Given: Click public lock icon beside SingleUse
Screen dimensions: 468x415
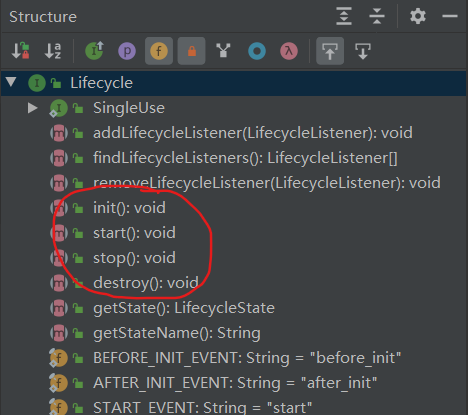Looking at the screenshot, I should click(x=78, y=108).
